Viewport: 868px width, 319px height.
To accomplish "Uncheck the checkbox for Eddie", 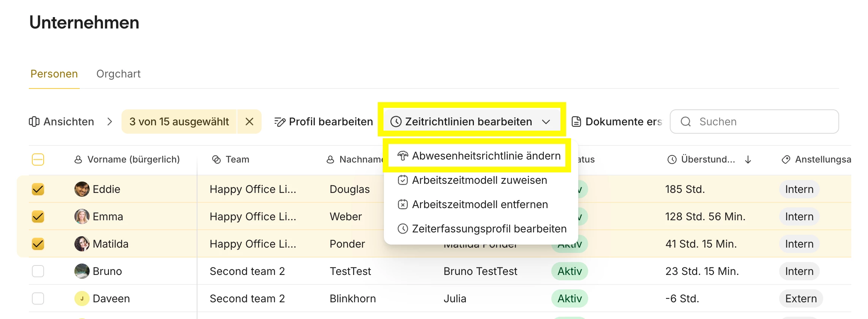I will tap(38, 189).
